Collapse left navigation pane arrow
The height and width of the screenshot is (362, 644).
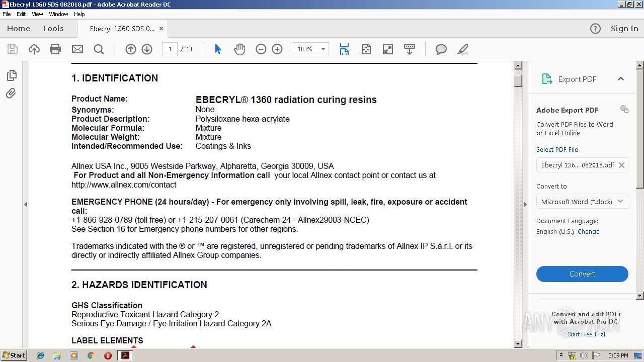26,204
